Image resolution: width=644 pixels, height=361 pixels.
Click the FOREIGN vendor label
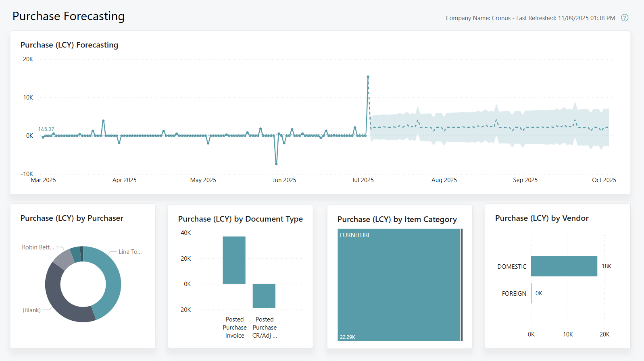514,294
